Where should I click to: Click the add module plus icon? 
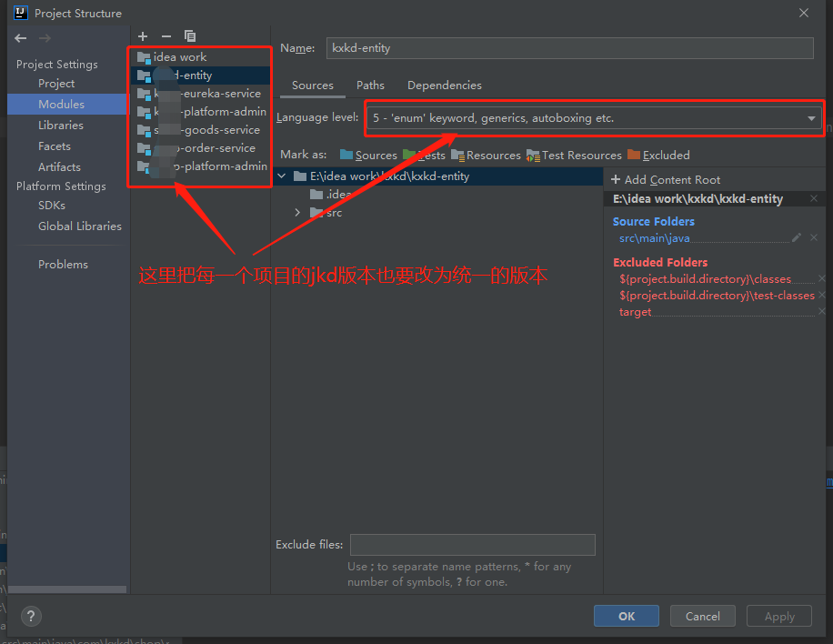point(143,36)
